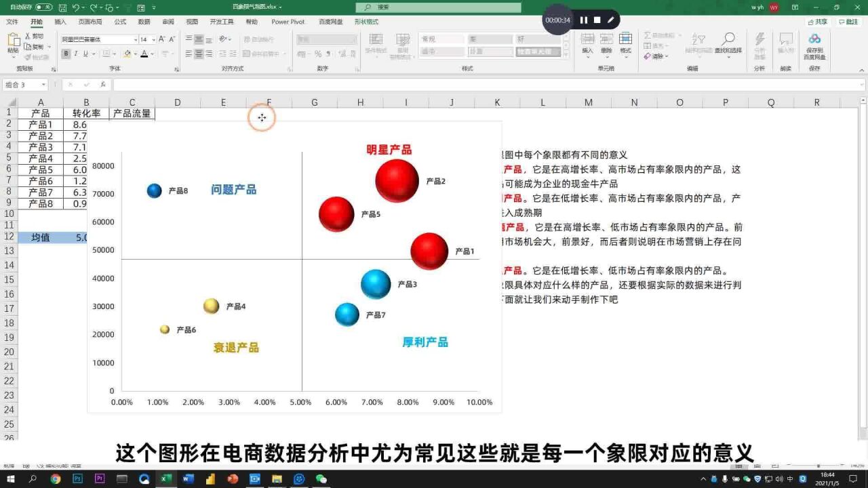Click the 保存到百度网盘 save icon
Image resolution: width=868 pixels, height=488 pixels.
(814, 41)
